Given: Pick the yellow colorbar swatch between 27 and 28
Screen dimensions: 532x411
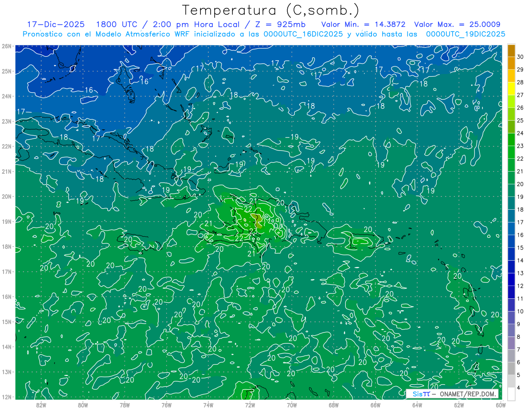Looking at the screenshot, I should (x=511, y=89).
